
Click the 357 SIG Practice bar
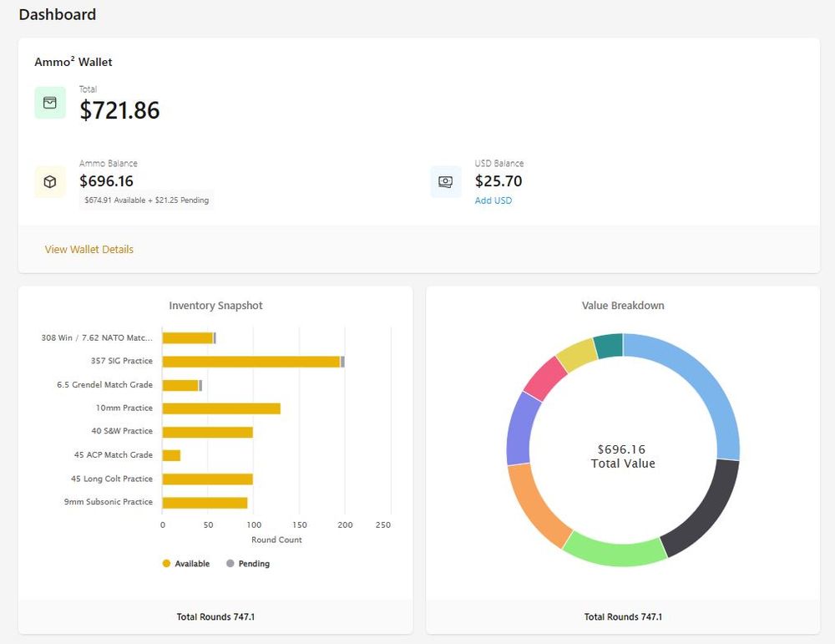250,362
